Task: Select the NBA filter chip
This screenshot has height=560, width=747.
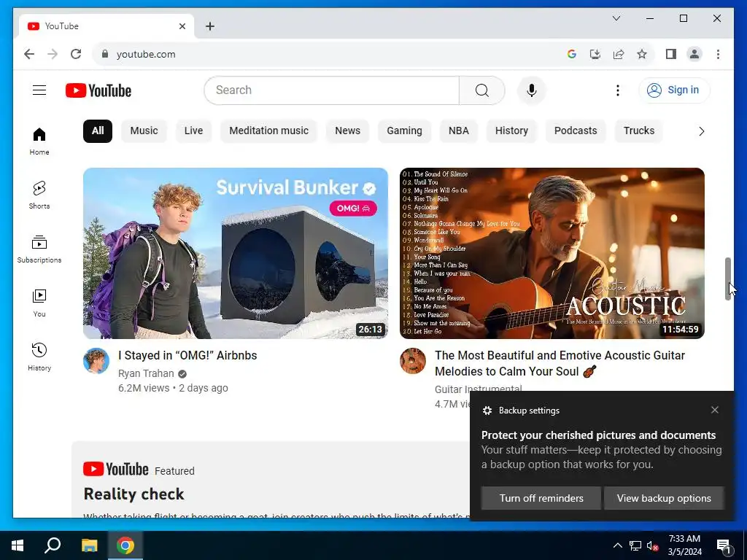Action: pos(458,131)
